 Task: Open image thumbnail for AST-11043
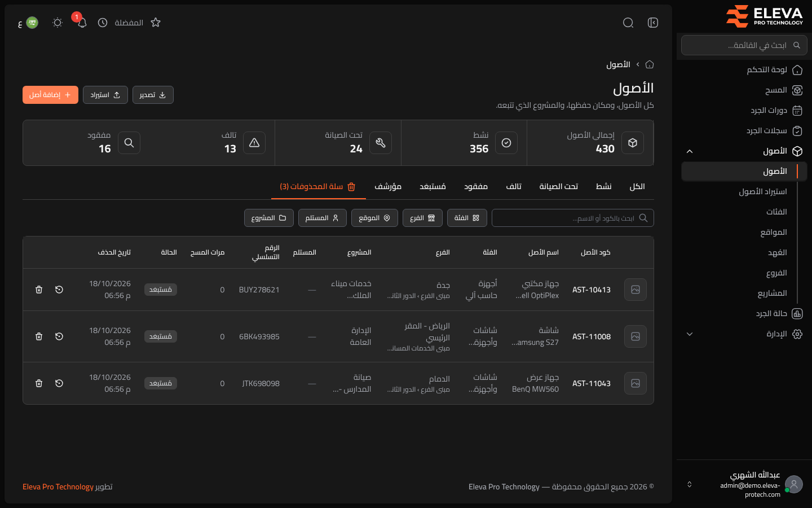[636, 383]
